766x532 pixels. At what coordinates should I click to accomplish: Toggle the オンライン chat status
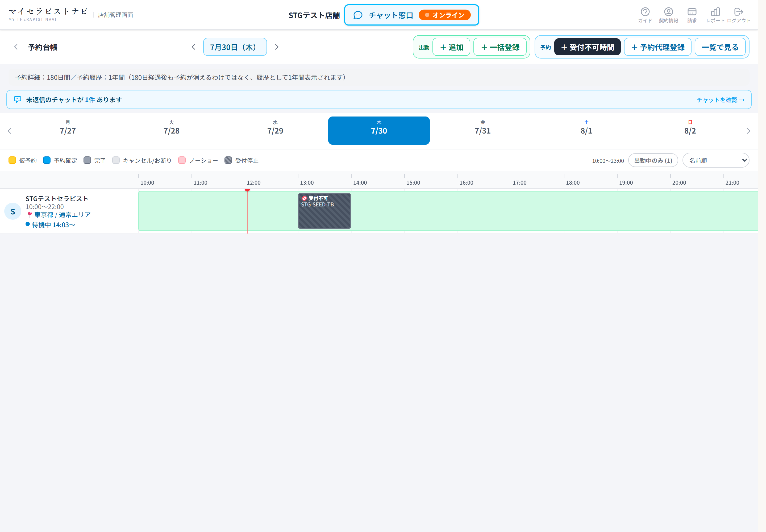coord(444,15)
